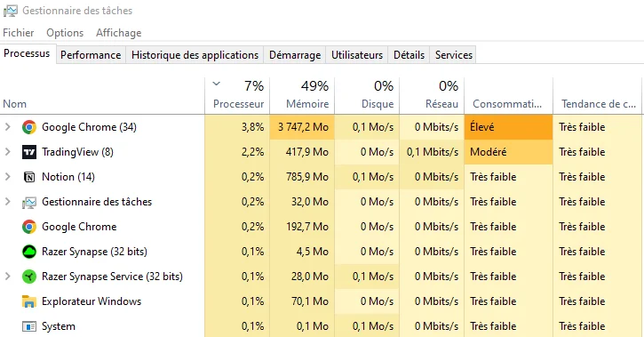Expand the Razer Synapse Service group

(7, 277)
